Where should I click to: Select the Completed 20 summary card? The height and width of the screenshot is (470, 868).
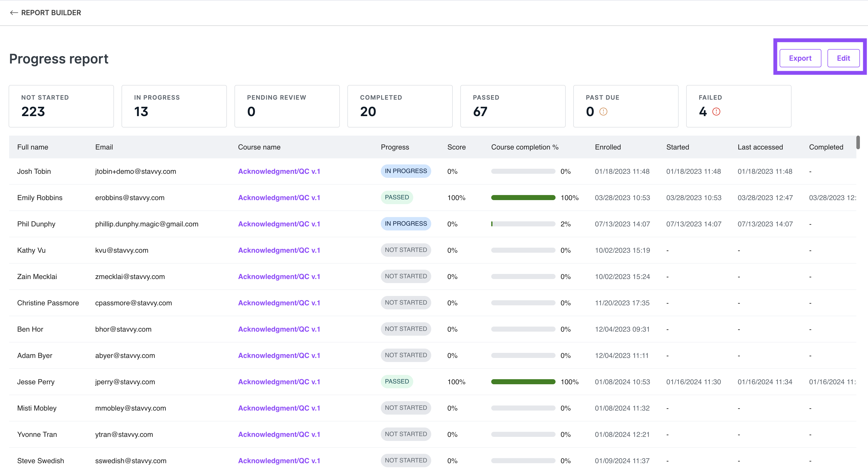[400, 106]
